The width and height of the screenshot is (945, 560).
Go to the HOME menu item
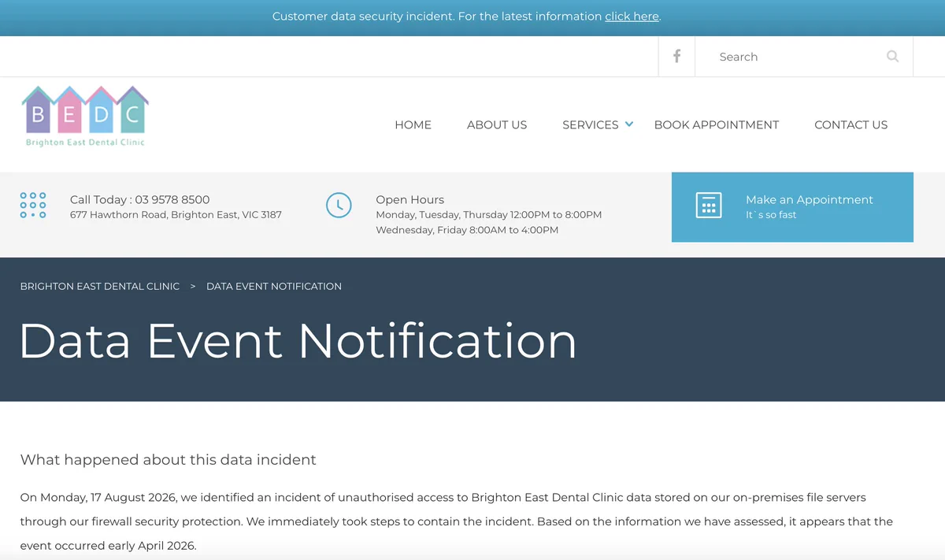click(413, 124)
